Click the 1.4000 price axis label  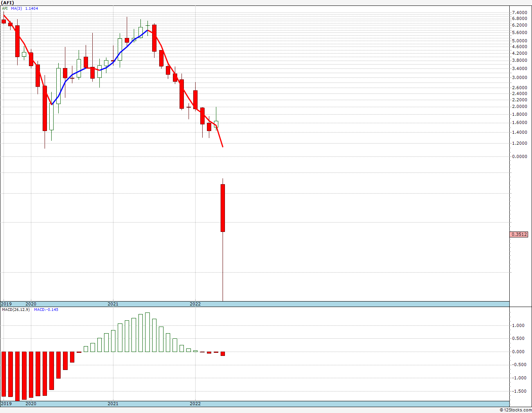point(519,132)
